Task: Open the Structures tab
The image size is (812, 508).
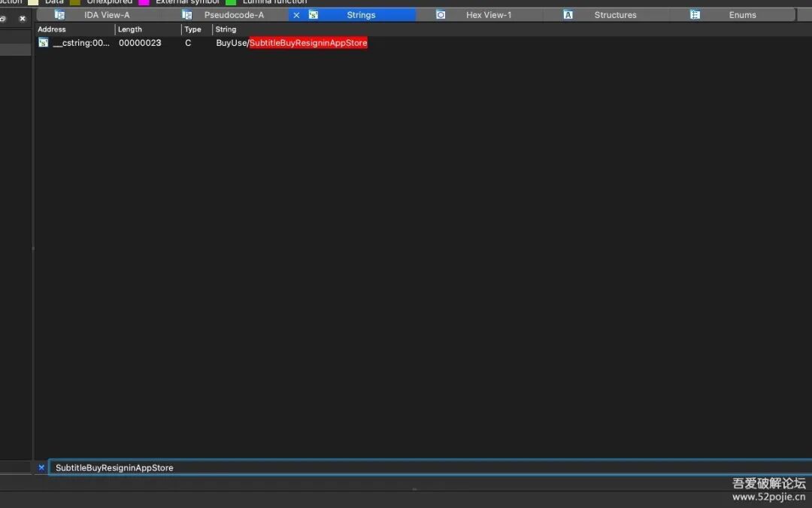Action: [x=615, y=15]
